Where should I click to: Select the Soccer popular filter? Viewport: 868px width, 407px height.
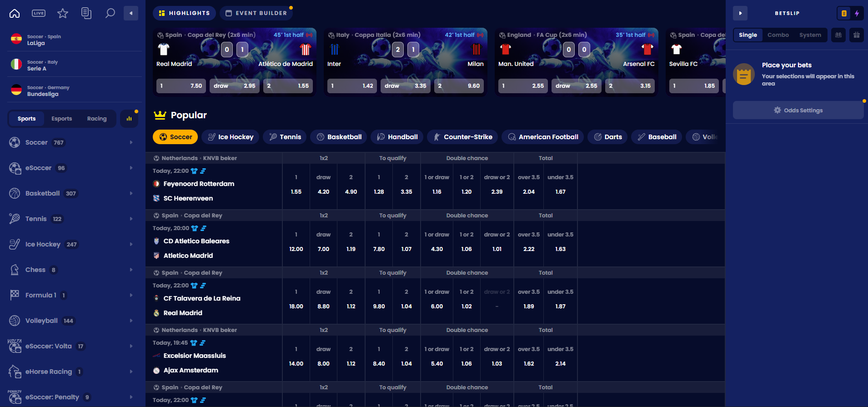tap(175, 137)
